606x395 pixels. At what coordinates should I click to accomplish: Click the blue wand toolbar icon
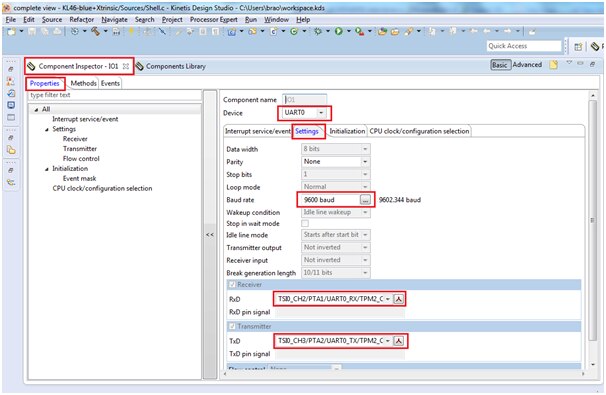(162, 32)
